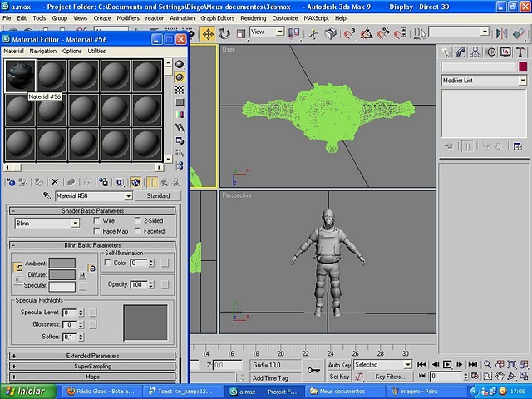Screen dimensions: 532x399
Task: Expand the Extended Parameters rollout
Action: pos(92,356)
